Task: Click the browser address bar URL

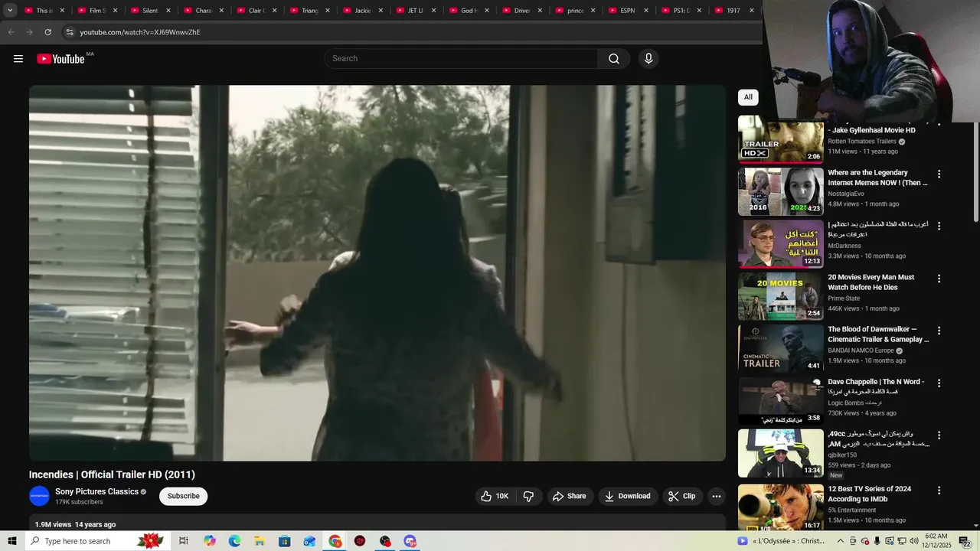Action: [140, 32]
